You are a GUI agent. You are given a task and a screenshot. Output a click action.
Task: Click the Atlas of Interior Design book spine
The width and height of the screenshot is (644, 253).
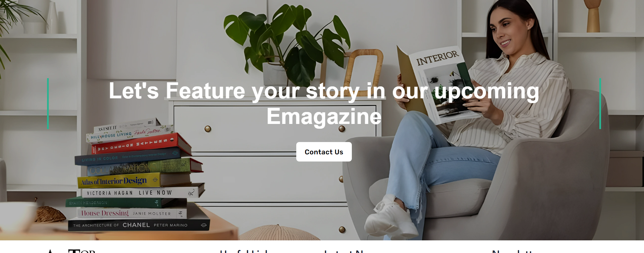[x=118, y=181]
